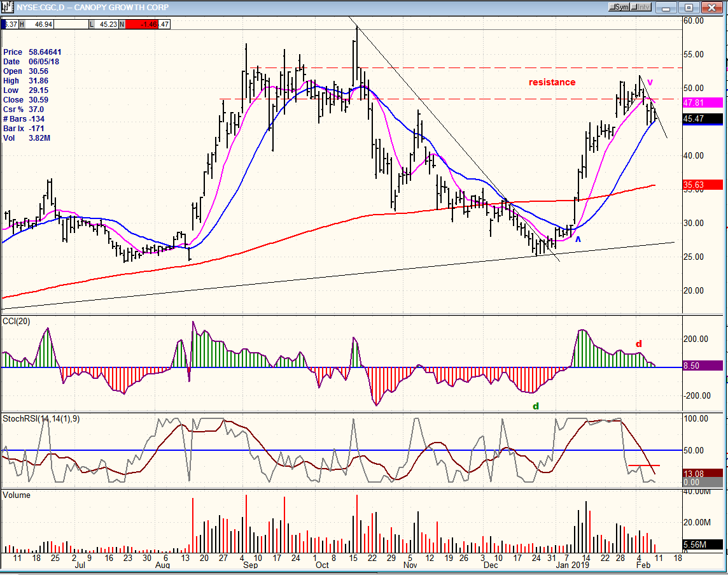Click the red 'resistance' text annotation
Viewport: 728px width, 575px height.
[552, 82]
